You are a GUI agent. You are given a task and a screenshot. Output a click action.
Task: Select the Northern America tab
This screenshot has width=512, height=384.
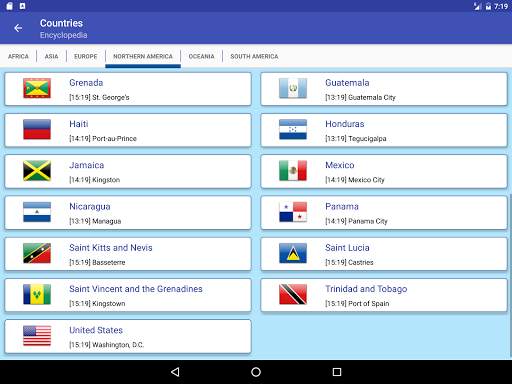[143, 56]
